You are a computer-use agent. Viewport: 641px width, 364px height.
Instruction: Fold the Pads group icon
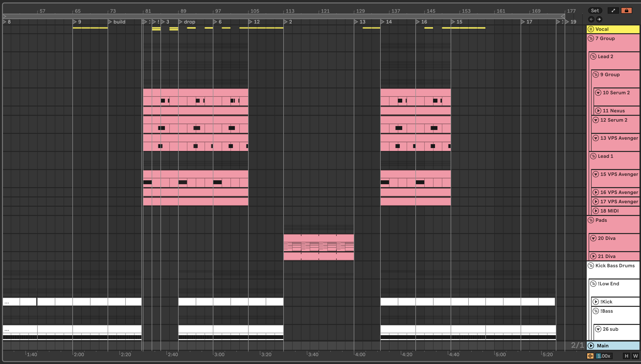(591, 220)
